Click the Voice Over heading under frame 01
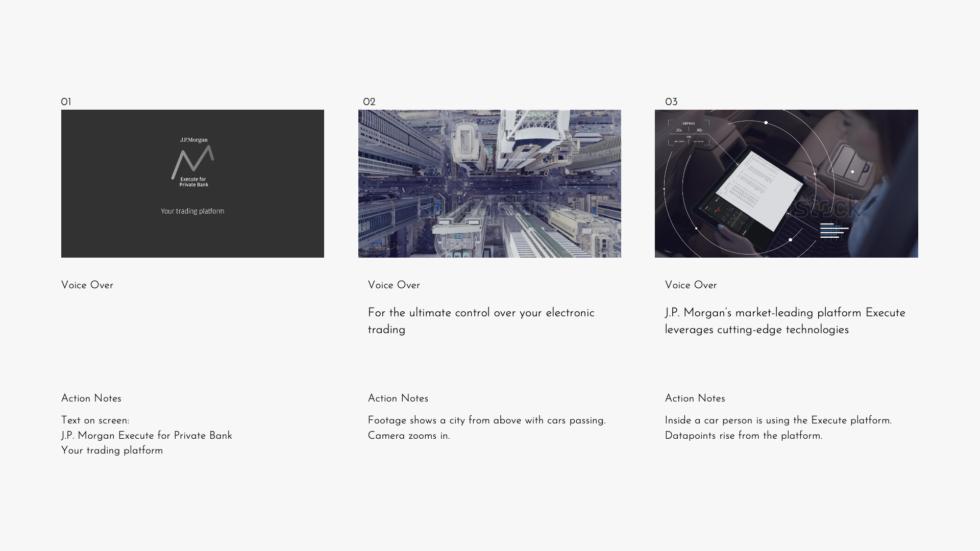 [x=87, y=285]
